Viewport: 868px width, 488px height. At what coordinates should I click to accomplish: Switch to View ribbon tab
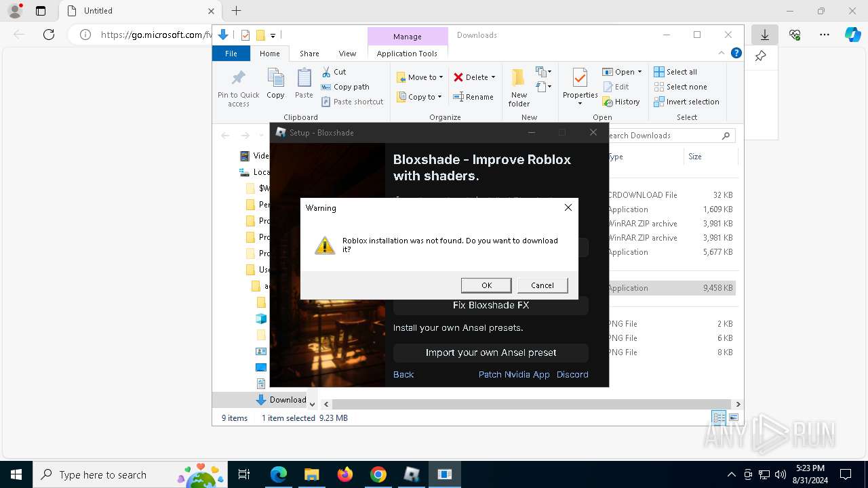coord(347,54)
